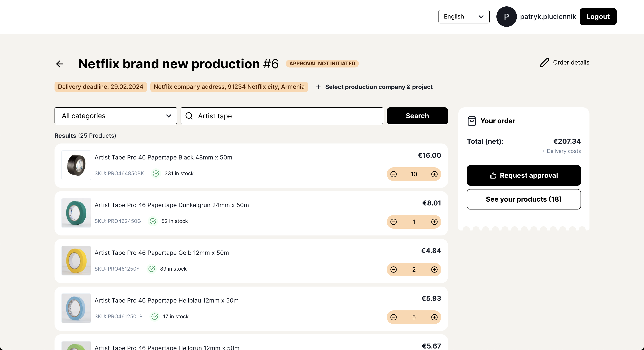Go back using the left arrow icon
The width and height of the screenshot is (644, 350).
coord(59,64)
